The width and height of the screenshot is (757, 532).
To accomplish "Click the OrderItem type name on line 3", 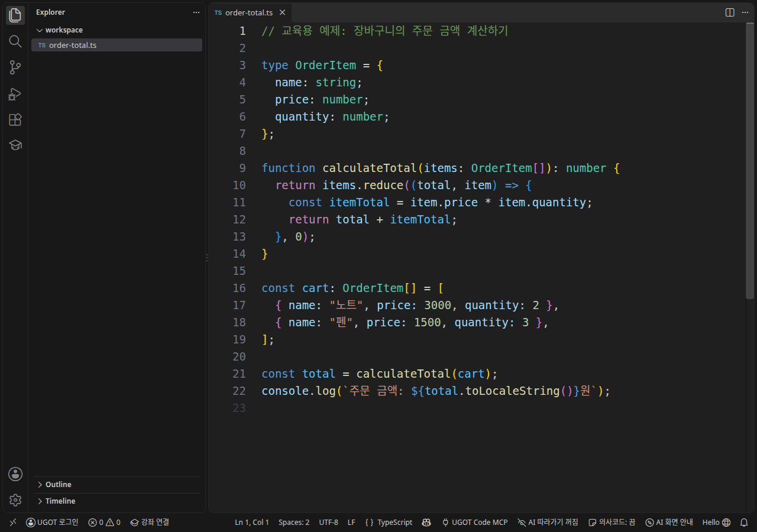I will click(x=326, y=66).
